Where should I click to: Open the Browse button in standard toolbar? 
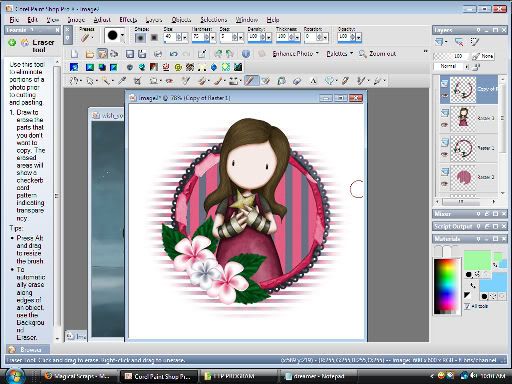pos(102,54)
